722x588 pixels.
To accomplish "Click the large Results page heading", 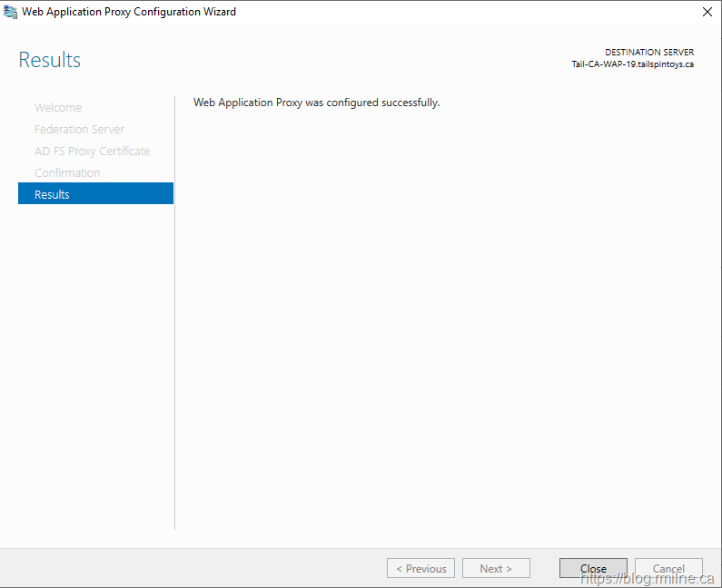I will coord(50,60).
